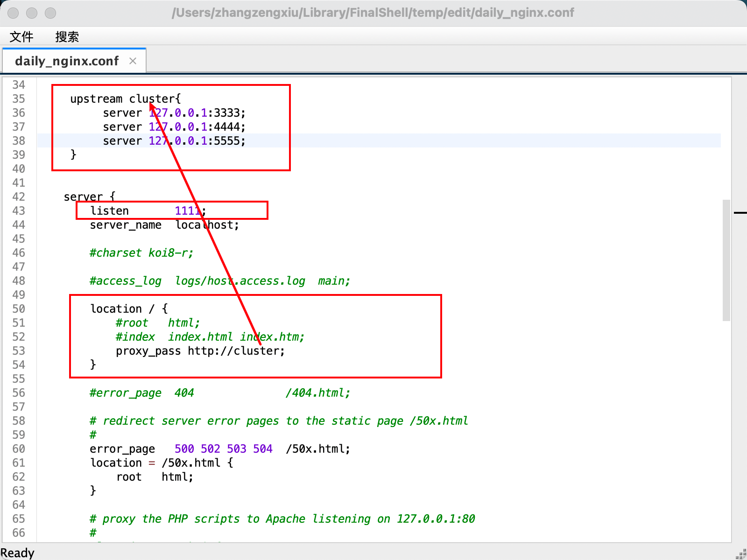747x560 pixels.
Task: Click 'proxy_pass http://cluster;' line
Action: [x=200, y=350]
